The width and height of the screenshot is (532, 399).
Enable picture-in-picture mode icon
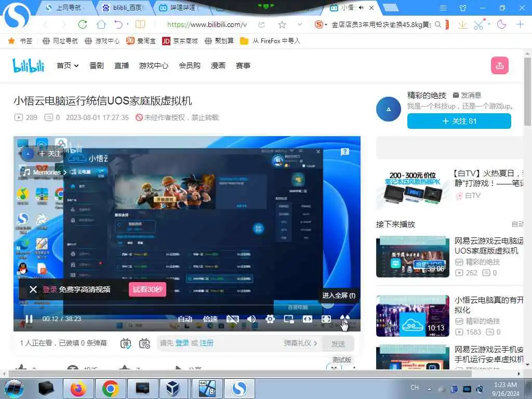point(289,319)
